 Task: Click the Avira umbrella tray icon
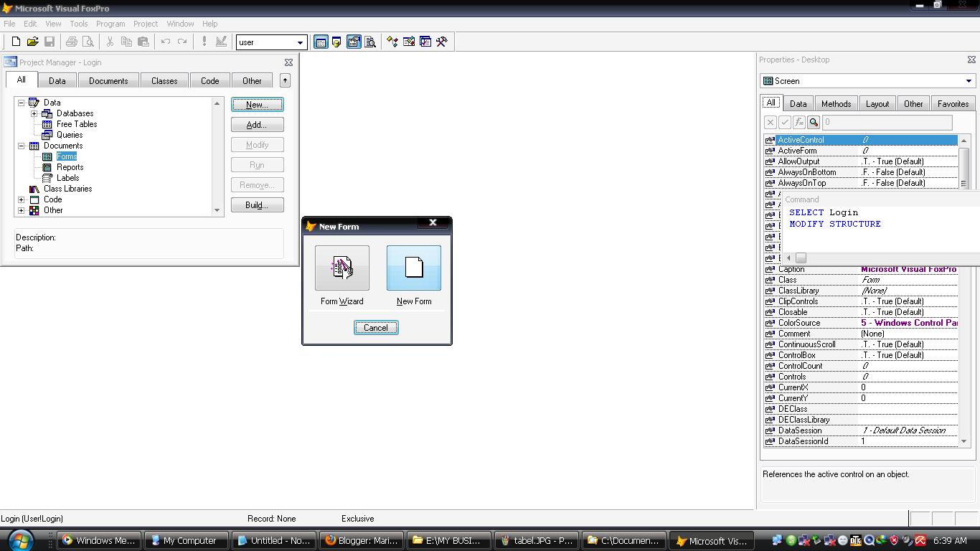(920, 541)
